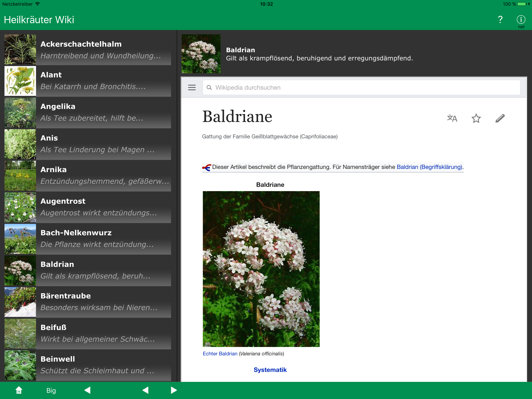
Task: Click the edit pencil icon
Action: [500, 118]
